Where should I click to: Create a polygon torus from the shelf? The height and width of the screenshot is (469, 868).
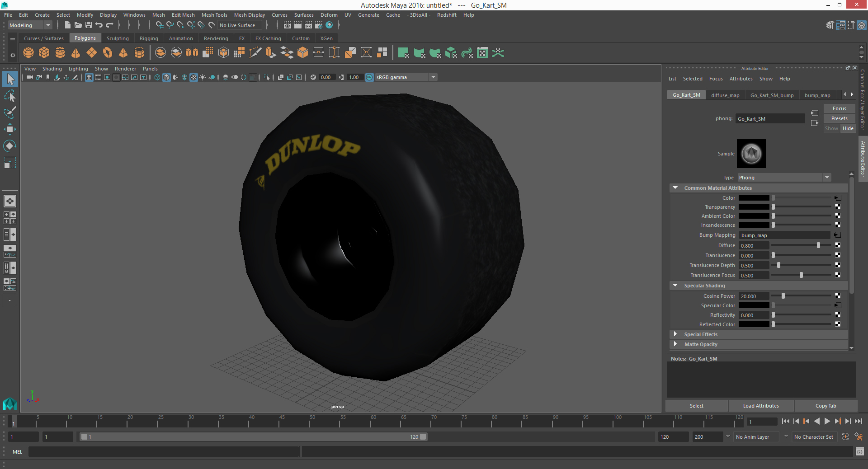pyautogui.click(x=108, y=53)
